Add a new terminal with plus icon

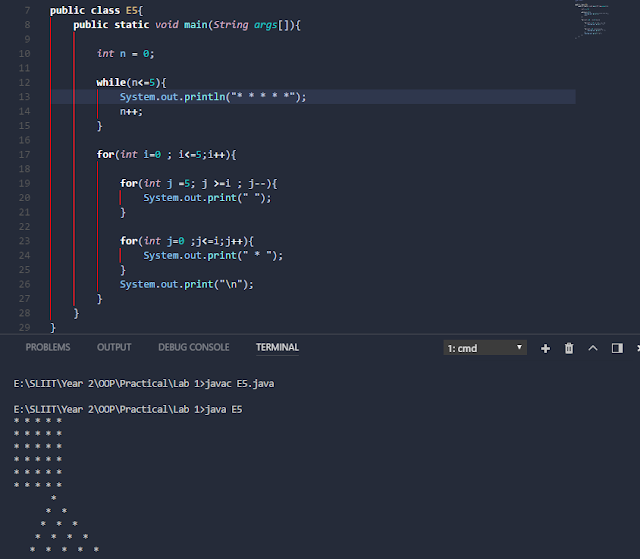tap(545, 348)
